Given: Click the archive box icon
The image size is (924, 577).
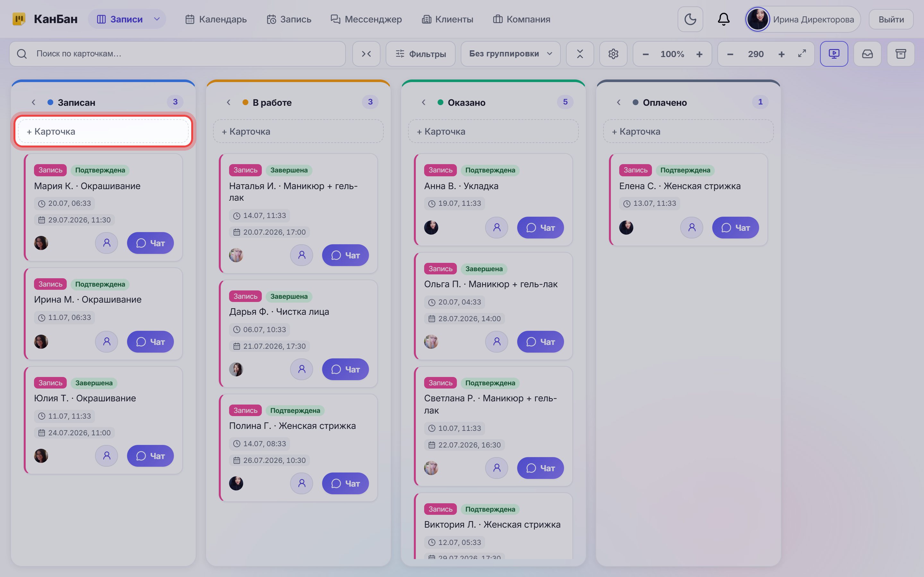Looking at the screenshot, I should tap(901, 54).
